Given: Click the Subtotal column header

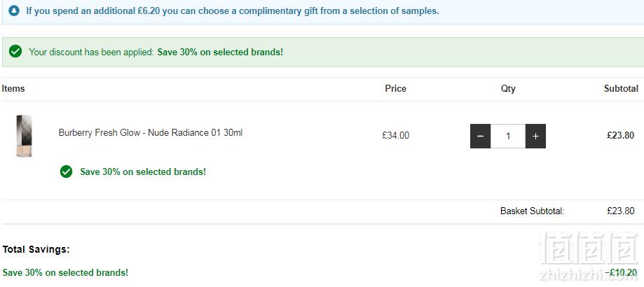Looking at the screenshot, I should coord(621,89).
